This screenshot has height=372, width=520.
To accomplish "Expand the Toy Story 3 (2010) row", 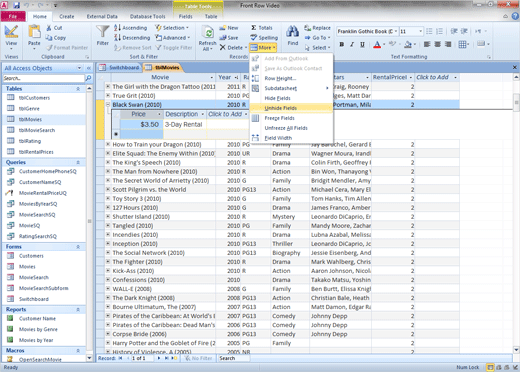I will pyautogui.click(x=108, y=198).
